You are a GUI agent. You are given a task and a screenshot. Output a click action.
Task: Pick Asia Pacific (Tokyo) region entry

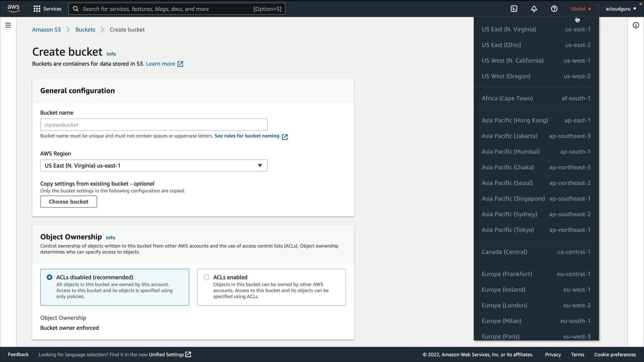[536, 230]
